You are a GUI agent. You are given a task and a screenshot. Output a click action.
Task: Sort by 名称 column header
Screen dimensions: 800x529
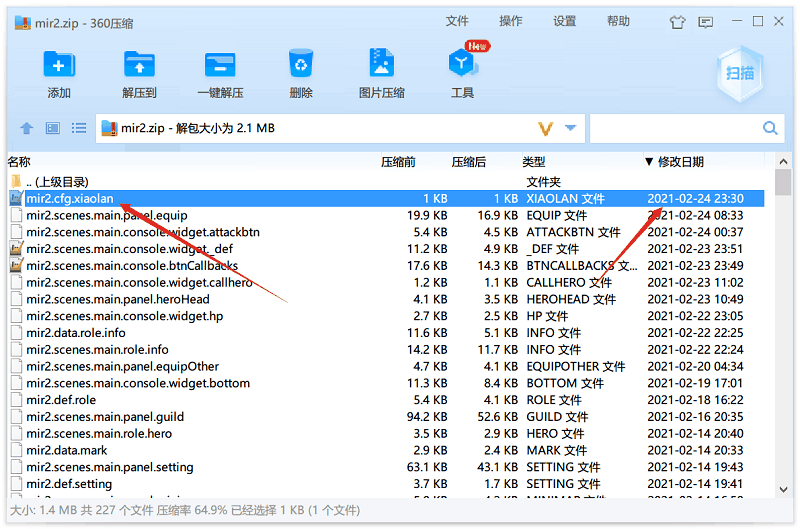click(x=19, y=162)
